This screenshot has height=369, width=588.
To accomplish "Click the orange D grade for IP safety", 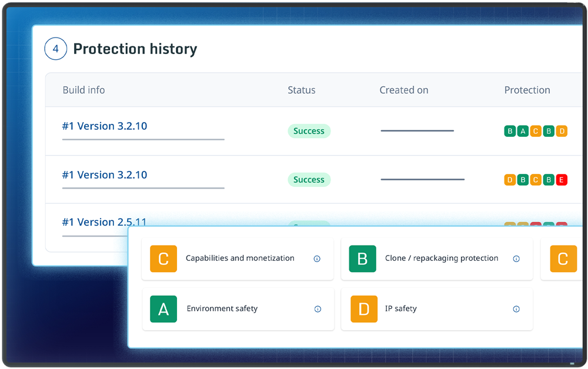I will (364, 309).
